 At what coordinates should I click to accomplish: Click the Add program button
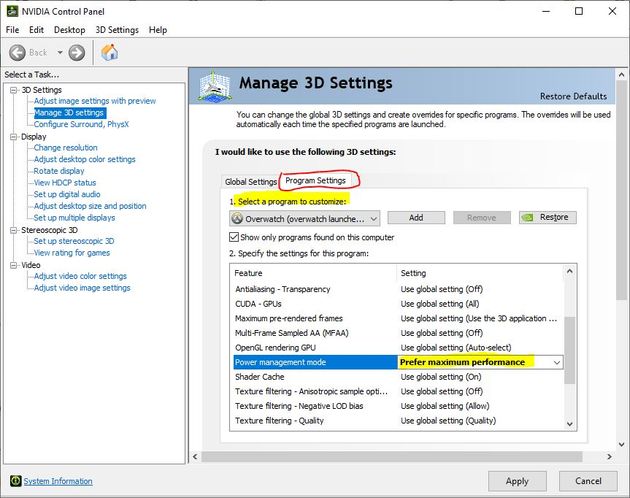[x=415, y=217]
